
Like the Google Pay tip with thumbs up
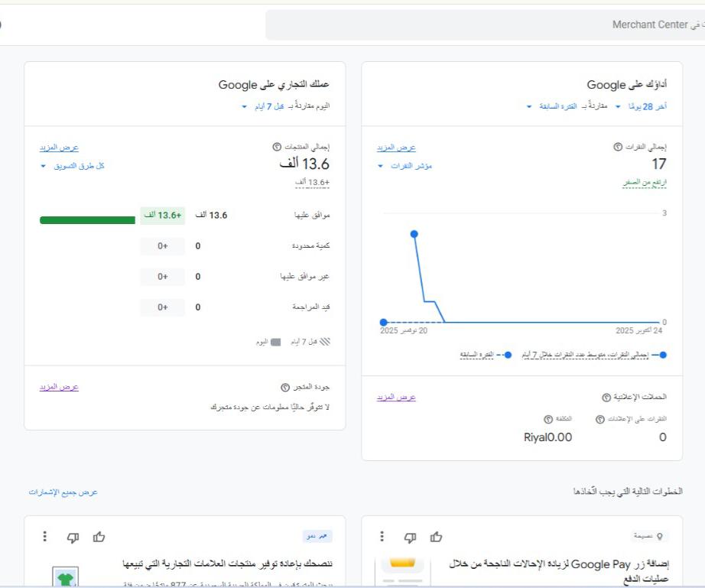(x=436, y=537)
